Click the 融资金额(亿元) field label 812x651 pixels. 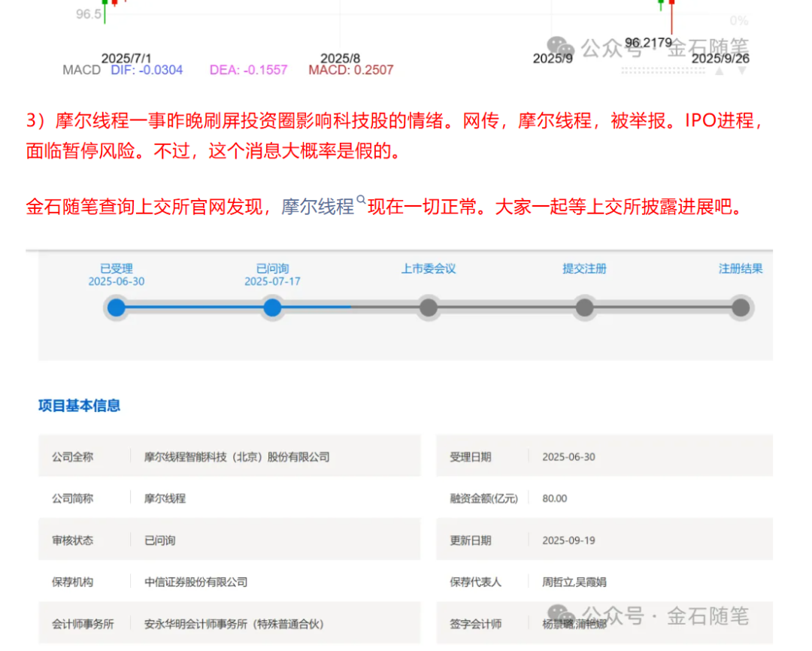tap(483, 498)
